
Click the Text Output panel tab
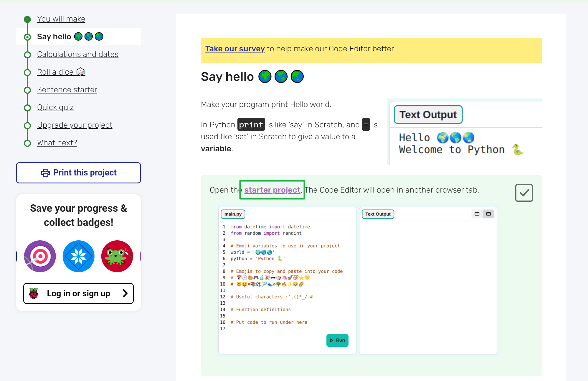tap(378, 214)
